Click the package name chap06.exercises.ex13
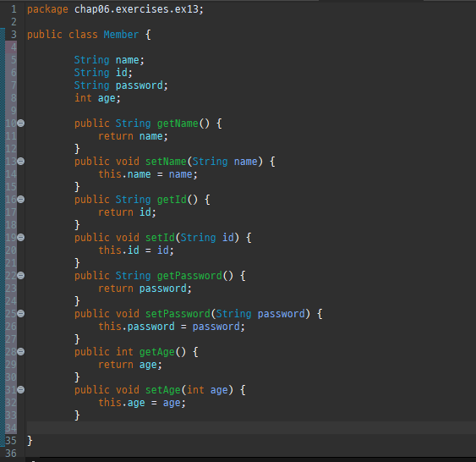 [136, 9]
